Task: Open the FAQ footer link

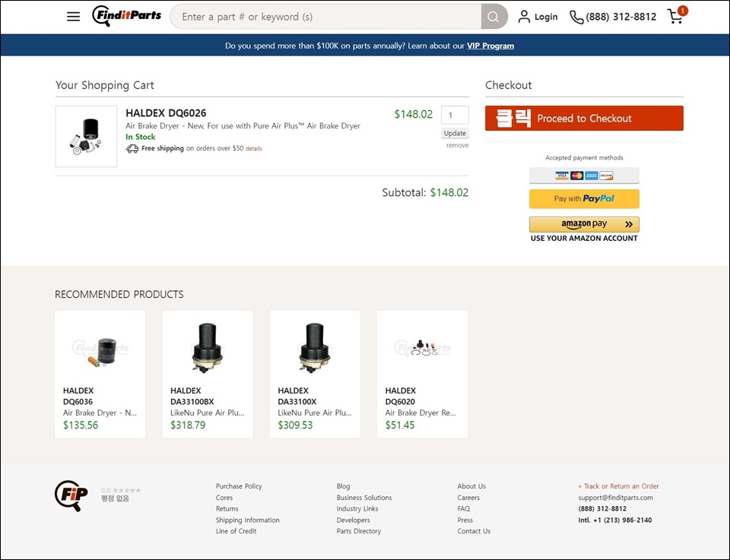Action: [x=464, y=509]
